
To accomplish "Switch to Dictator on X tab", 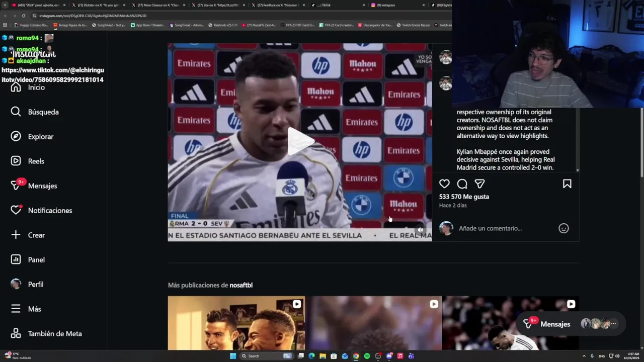I will tap(98, 5).
